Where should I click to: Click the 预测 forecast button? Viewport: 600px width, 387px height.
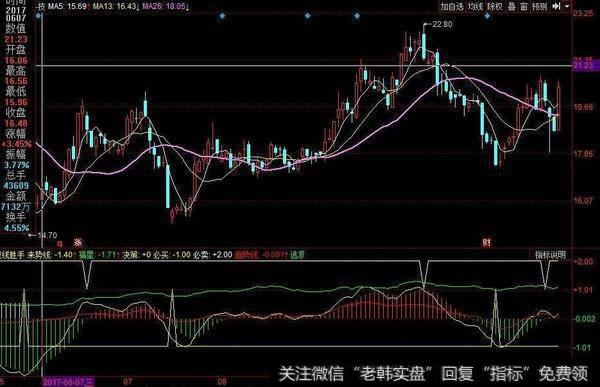540,7
